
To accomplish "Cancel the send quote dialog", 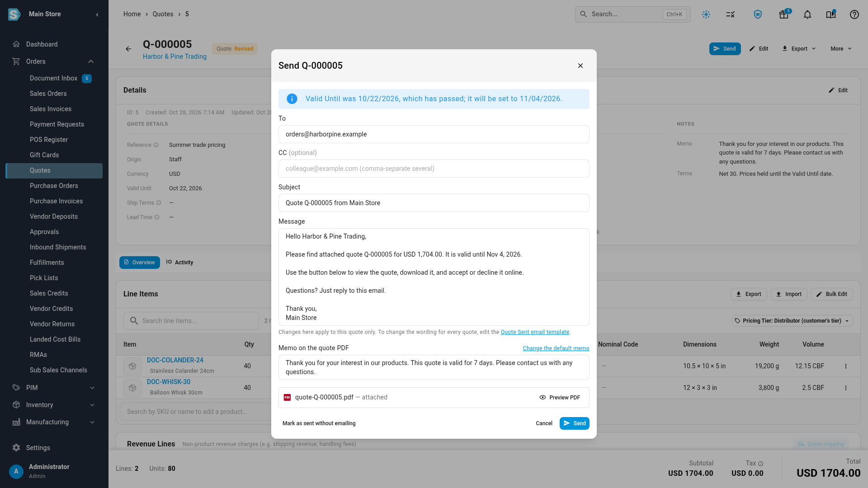I will [x=544, y=423].
